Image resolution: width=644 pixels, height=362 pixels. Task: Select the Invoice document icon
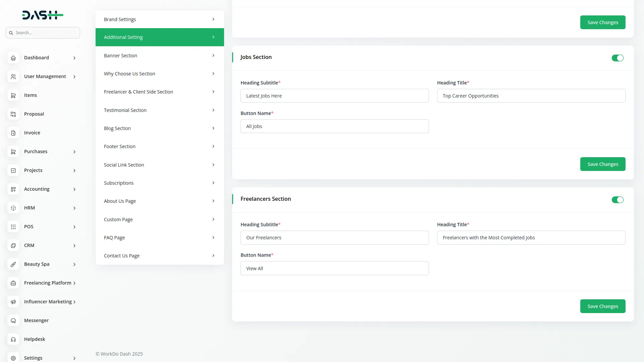pyautogui.click(x=13, y=133)
